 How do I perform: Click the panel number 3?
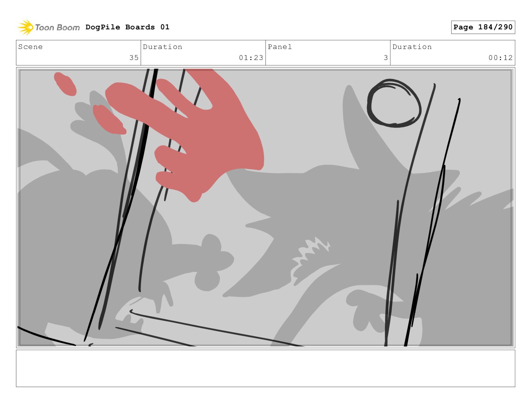click(x=386, y=58)
